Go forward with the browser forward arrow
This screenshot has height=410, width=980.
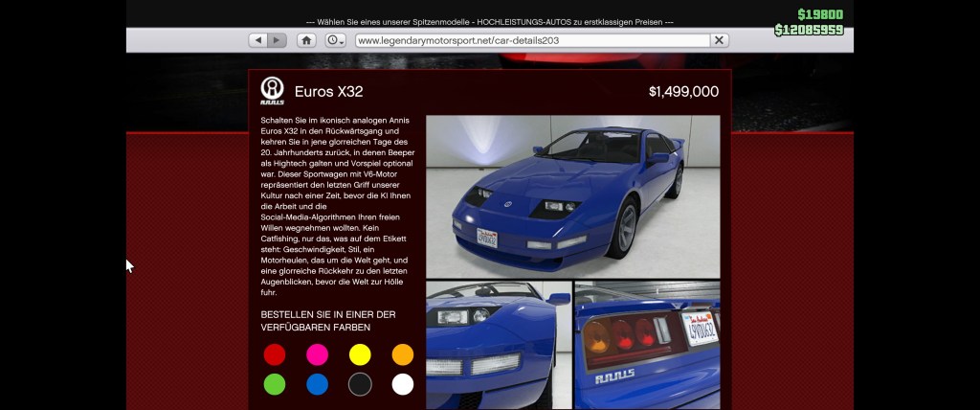pyautogui.click(x=277, y=40)
